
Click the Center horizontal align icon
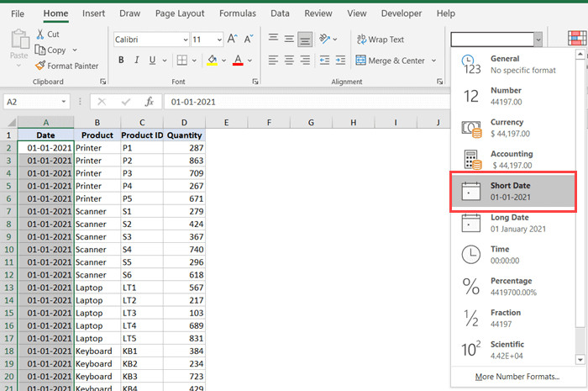[290, 61]
